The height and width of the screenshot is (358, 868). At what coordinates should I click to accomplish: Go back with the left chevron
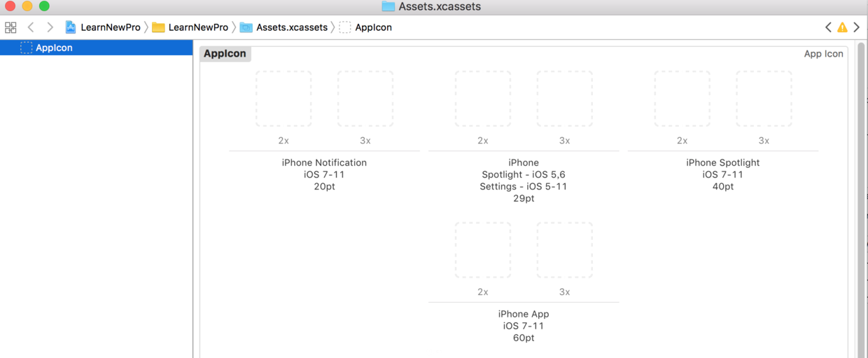pyautogui.click(x=31, y=27)
